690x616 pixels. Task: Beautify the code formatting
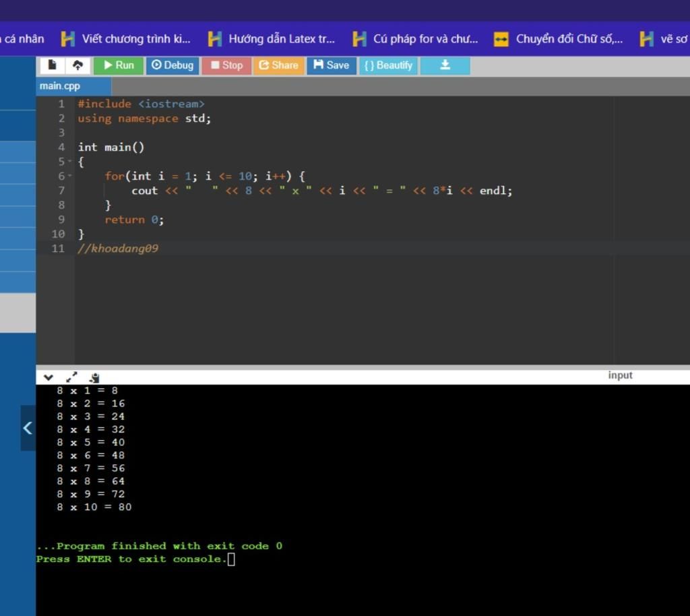coord(388,65)
